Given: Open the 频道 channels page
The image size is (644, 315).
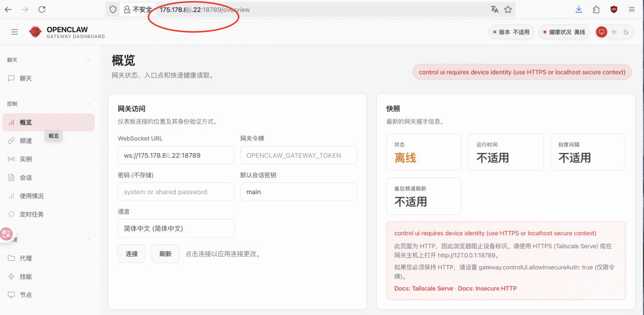Looking at the screenshot, I should (x=48, y=141).
